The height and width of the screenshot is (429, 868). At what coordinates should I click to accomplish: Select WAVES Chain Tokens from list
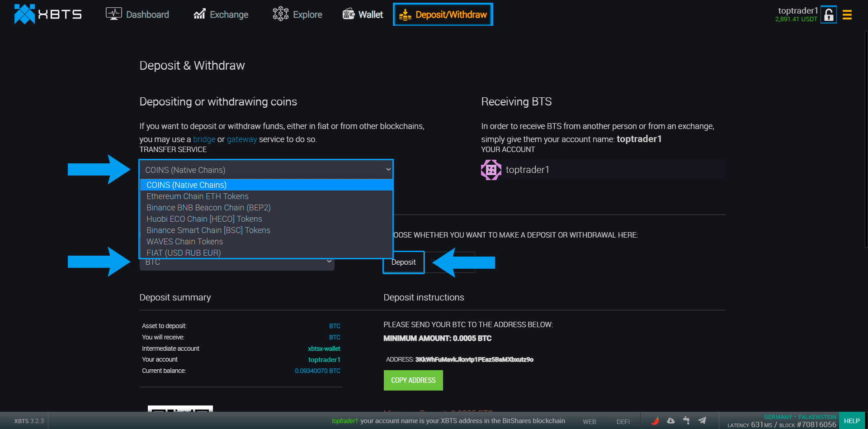(x=184, y=242)
